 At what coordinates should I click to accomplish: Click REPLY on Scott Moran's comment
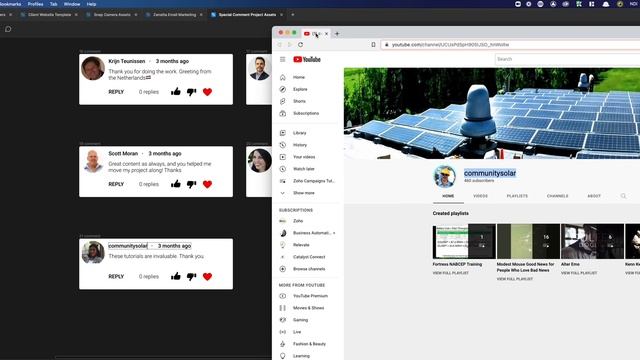(x=116, y=184)
